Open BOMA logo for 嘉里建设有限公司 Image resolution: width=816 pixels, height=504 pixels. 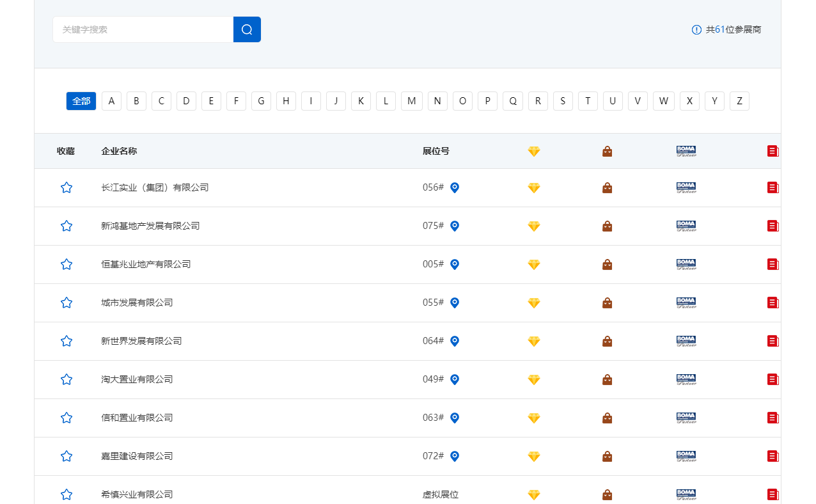[x=686, y=456]
